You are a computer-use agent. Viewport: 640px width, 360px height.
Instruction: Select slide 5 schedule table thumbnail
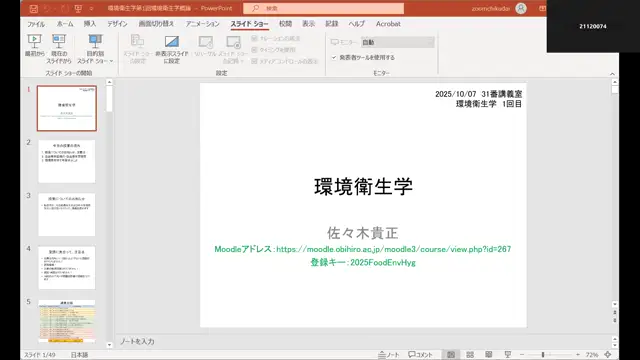(67, 321)
